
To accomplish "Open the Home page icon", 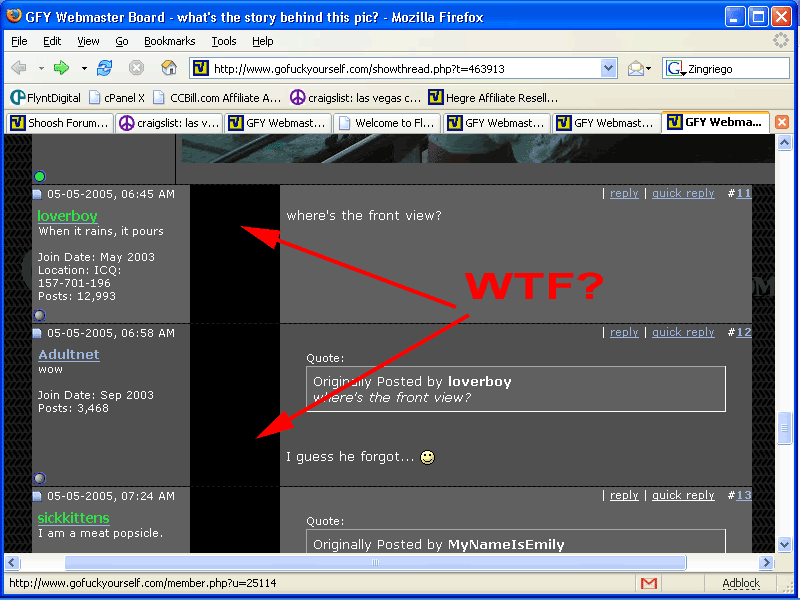I will [168, 68].
